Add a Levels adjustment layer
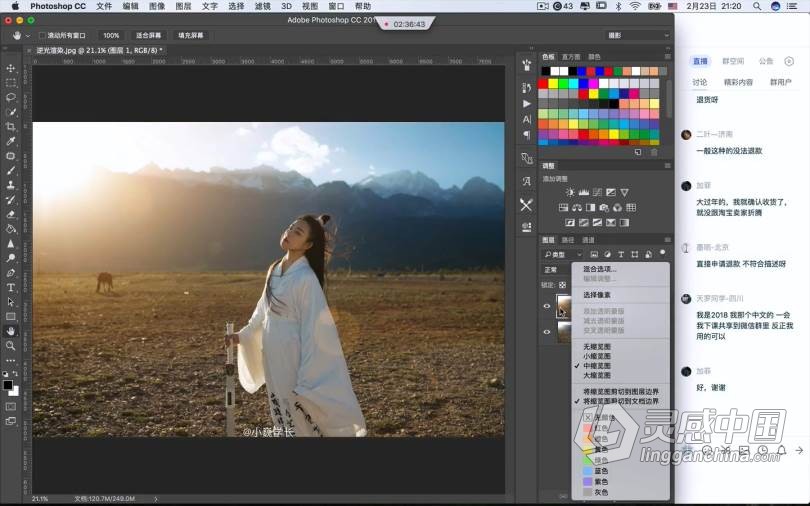This screenshot has height=506, width=810. coord(584,192)
